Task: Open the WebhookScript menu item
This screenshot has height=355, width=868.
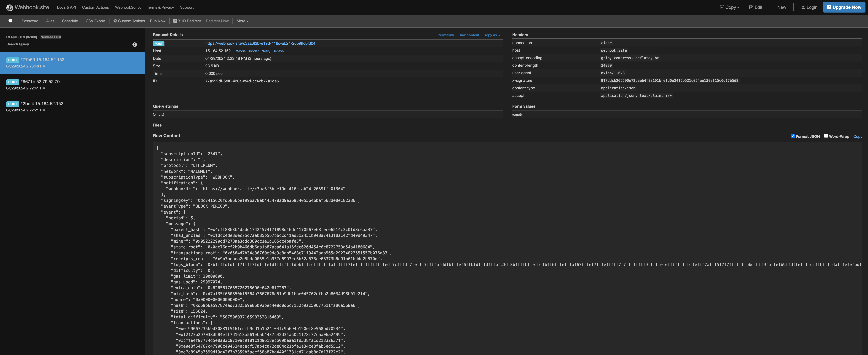Action: [128, 7]
